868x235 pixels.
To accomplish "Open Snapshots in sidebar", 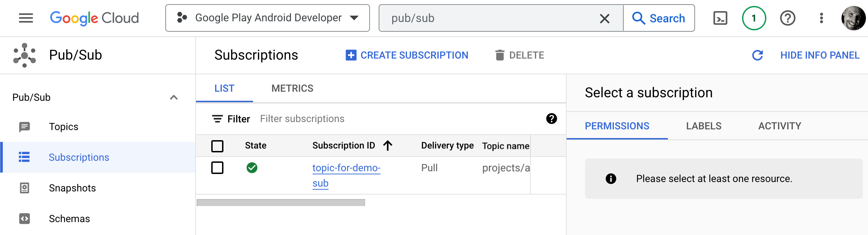I will point(72,188).
